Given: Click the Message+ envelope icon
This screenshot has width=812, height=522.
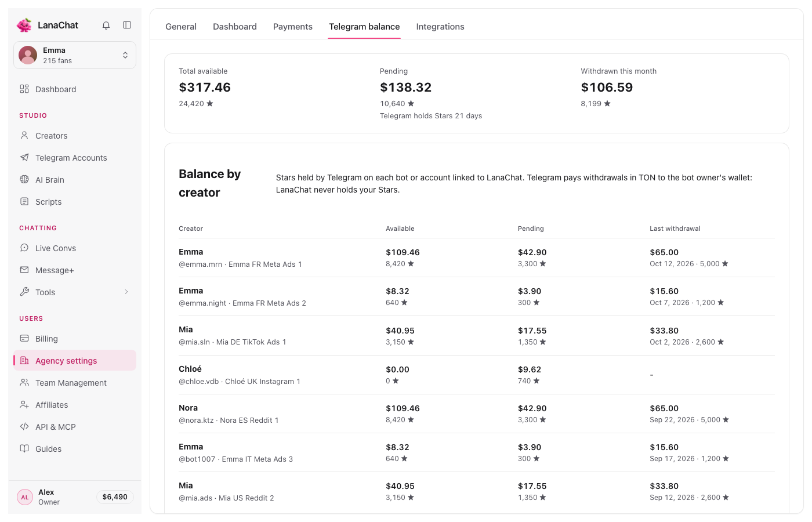Looking at the screenshot, I should coord(24,270).
